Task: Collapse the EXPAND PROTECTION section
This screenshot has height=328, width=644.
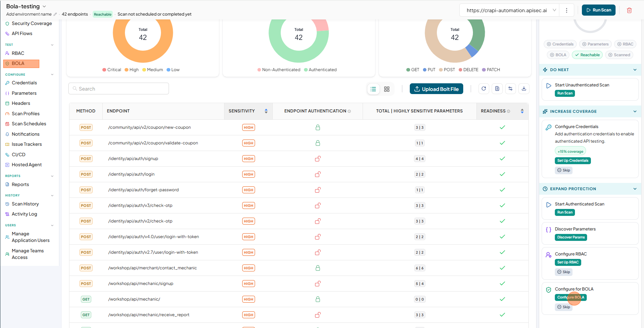Action: click(x=635, y=189)
